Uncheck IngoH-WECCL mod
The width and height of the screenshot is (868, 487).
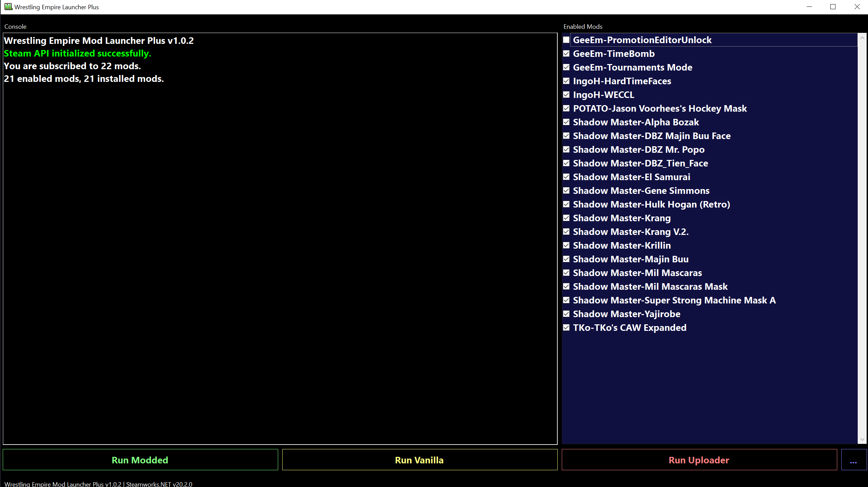pyautogui.click(x=566, y=95)
